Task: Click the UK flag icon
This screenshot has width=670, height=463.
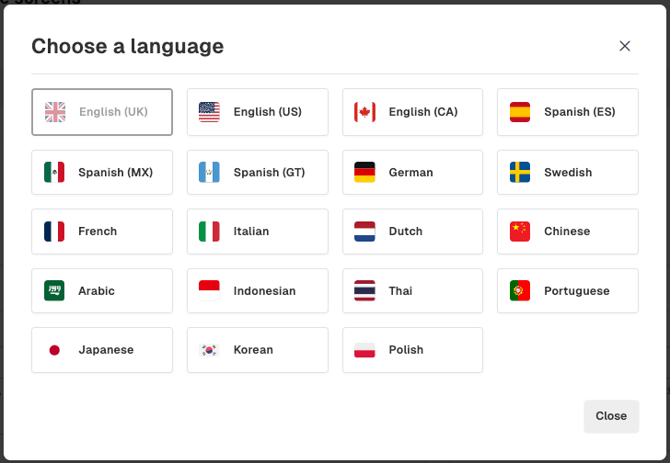Action: click(x=55, y=112)
